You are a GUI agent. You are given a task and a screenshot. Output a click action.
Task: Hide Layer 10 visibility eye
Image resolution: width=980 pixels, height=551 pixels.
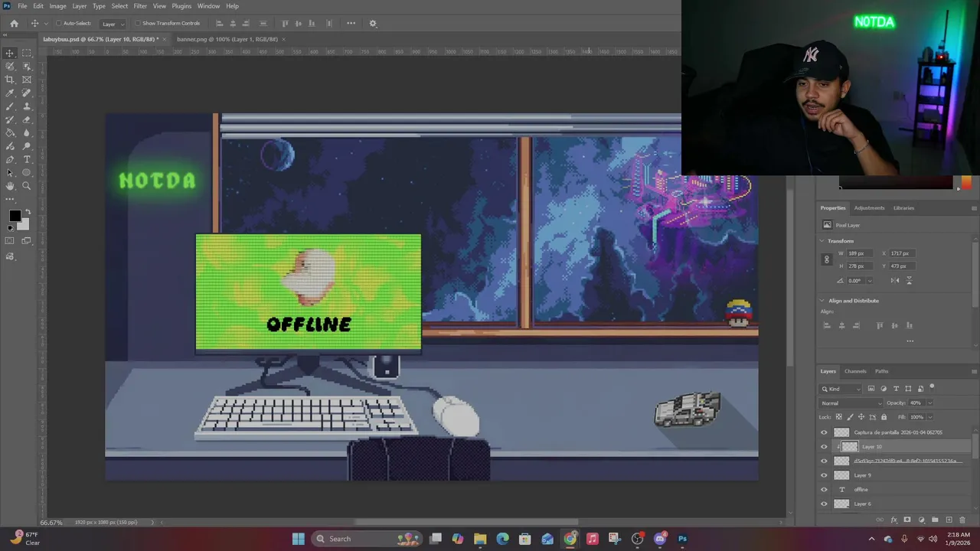tap(825, 447)
